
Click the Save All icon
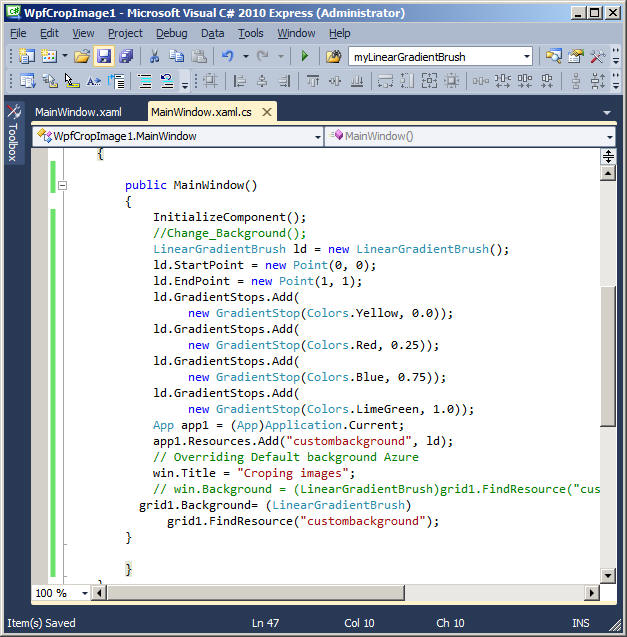[126, 56]
